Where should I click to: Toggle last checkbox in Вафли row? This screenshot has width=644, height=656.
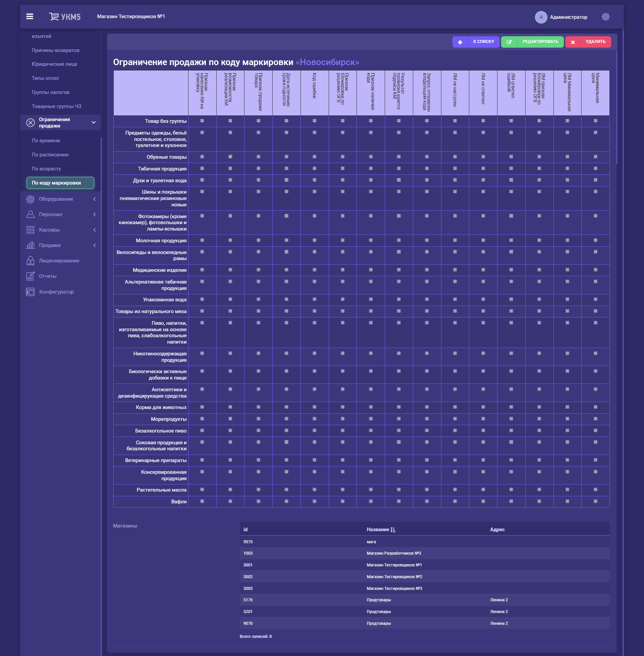595,501
